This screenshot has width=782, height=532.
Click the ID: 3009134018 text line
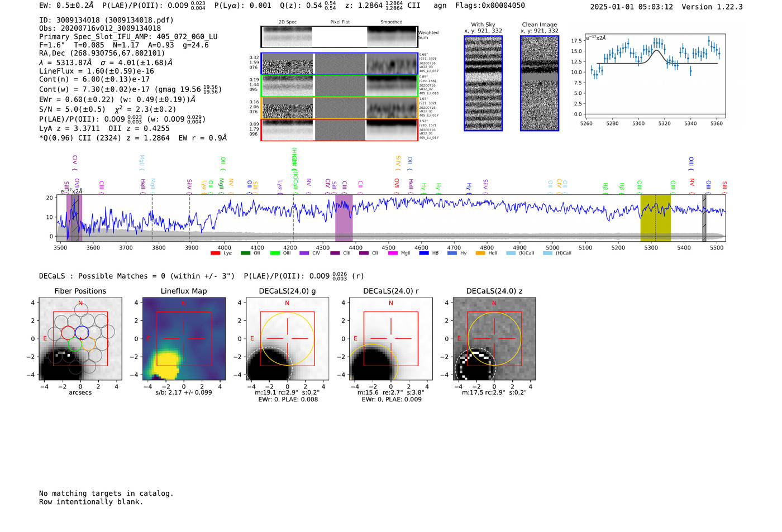click(x=106, y=20)
